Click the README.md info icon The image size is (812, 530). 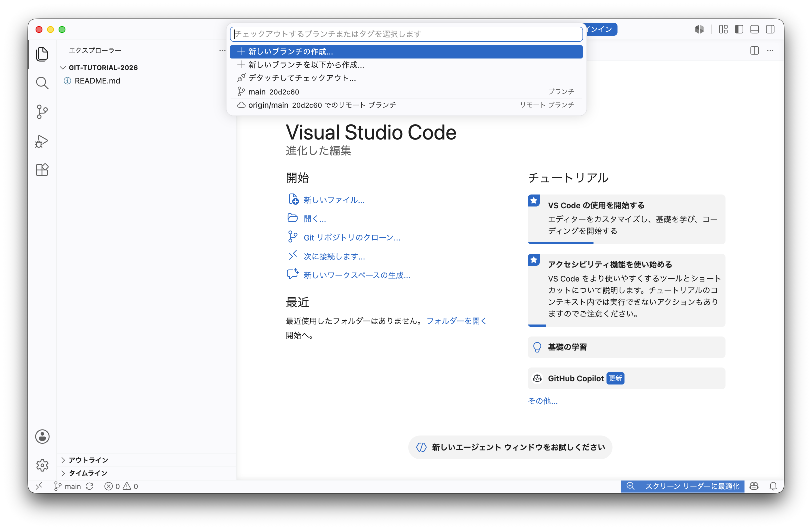(67, 81)
